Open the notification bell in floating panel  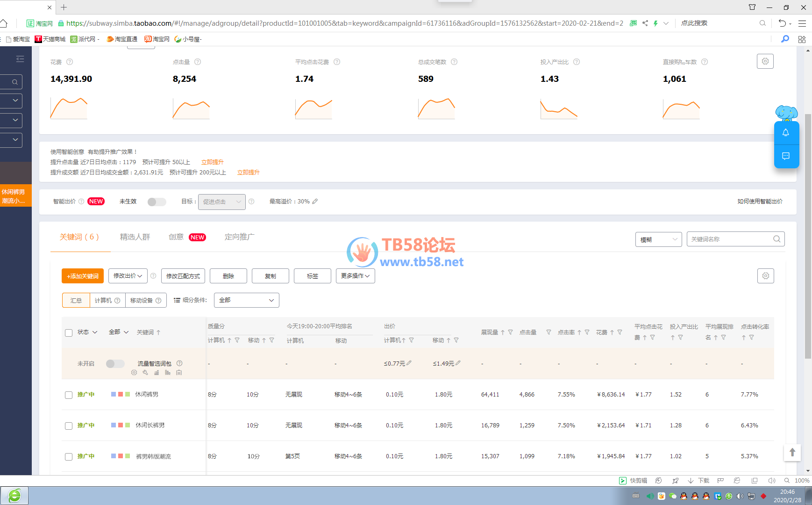pos(786,133)
